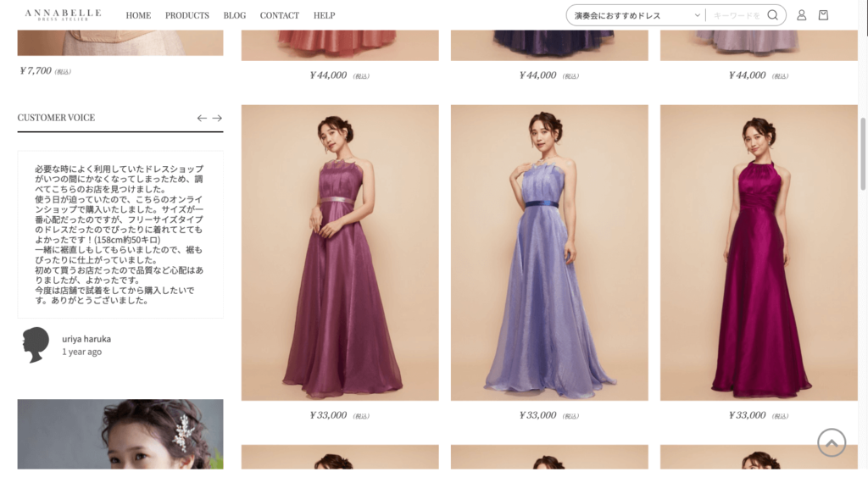Click the Annabelle Dress Atelier logo

tap(63, 15)
